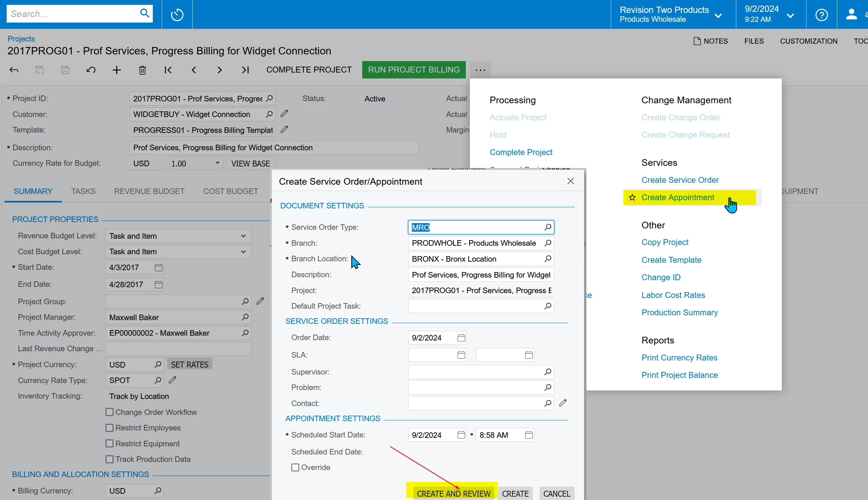The image size is (868, 500).
Task: Enable the Override checkbox
Action: click(x=295, y=467)
